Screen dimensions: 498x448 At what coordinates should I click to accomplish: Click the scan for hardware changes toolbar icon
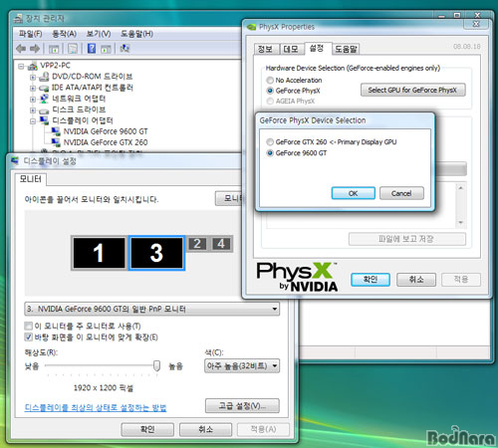coord(124,49)
